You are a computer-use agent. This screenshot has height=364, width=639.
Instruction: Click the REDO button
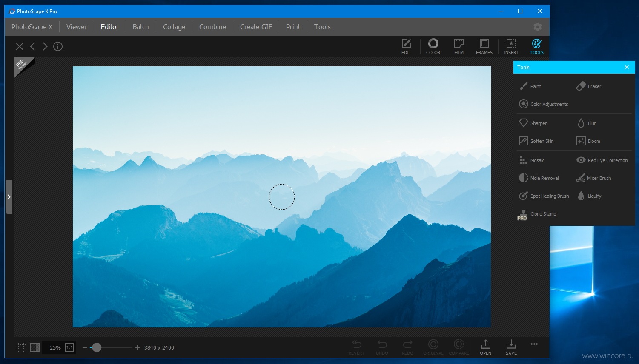point(407,347)
